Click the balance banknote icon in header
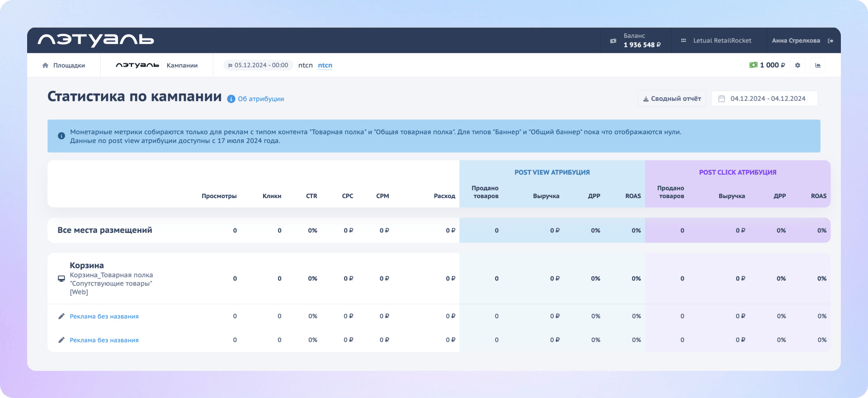Viewport: 868px width, 398px height. point(613,41)
